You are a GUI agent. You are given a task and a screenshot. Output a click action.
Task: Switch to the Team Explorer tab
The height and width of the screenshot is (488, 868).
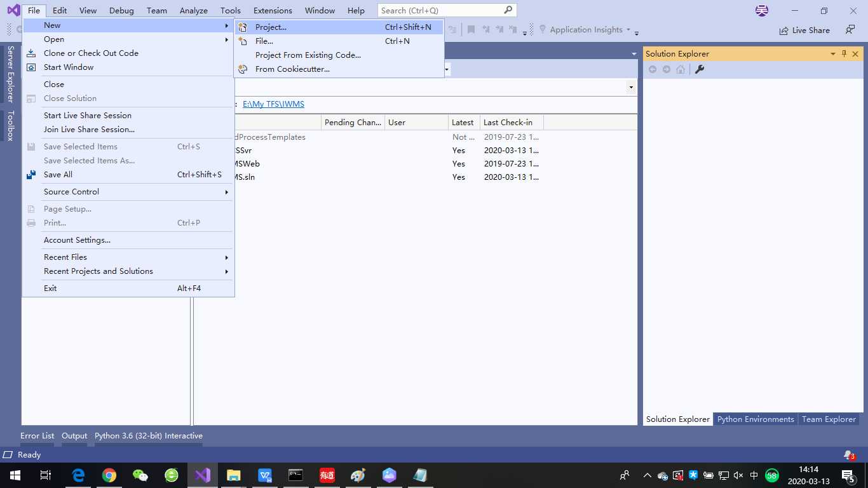point(829,419)
